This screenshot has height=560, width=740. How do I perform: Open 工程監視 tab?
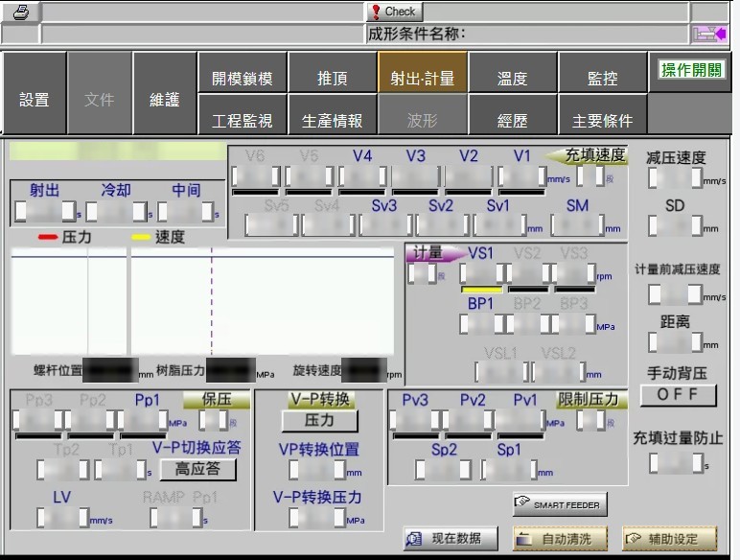point(243,114)
